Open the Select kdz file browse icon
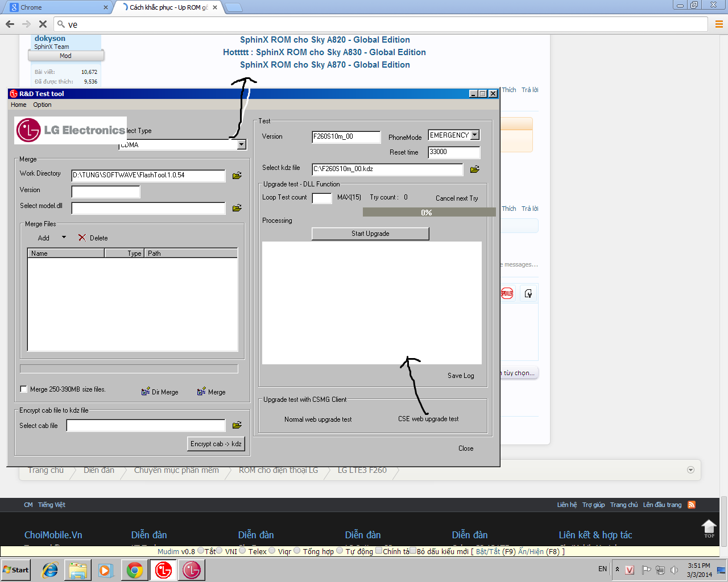728x582 pixels. pos(475,169)
